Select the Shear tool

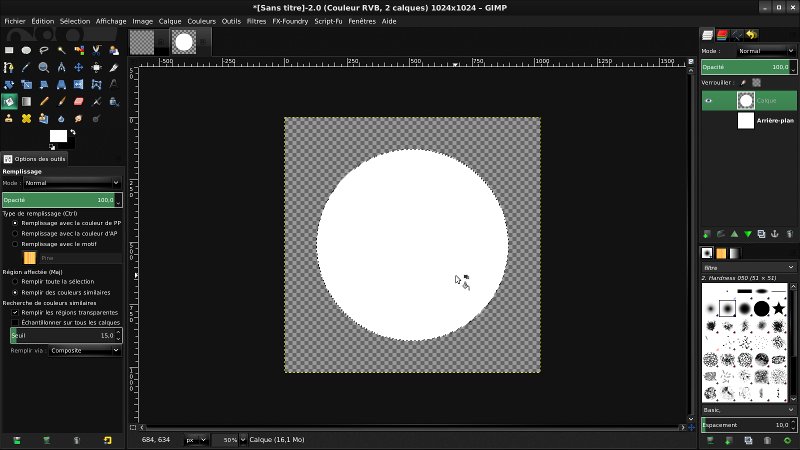[x=44, y=85]
